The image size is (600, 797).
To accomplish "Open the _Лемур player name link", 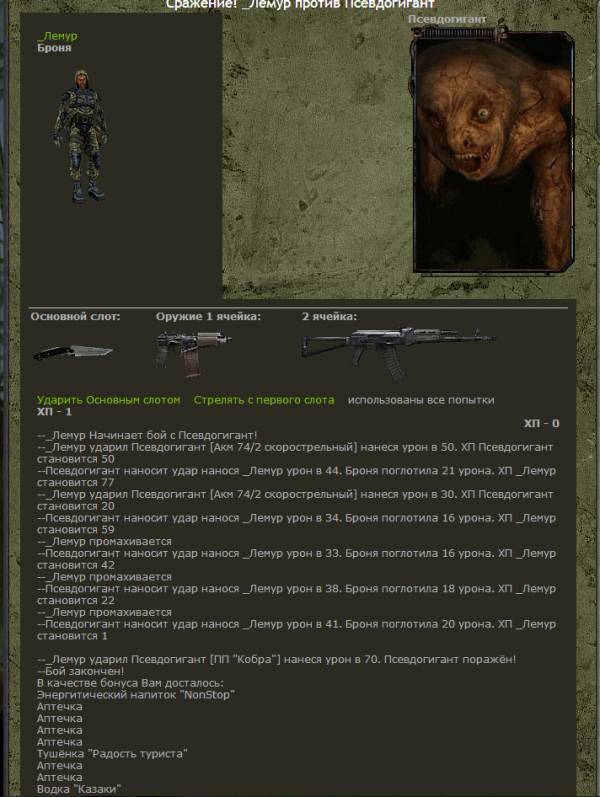I will click(x=56, y=36).
